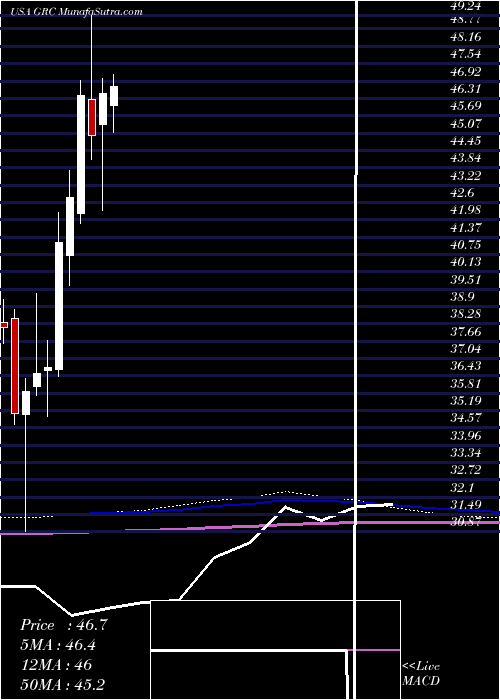Select the 37.04 price axis label
Image resolution: width=500 pixels, height=700 pixels.
click(x=466, y=349)
